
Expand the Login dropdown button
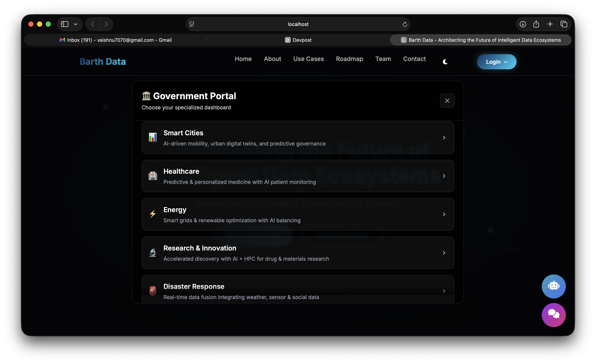(x=496, y=62)
